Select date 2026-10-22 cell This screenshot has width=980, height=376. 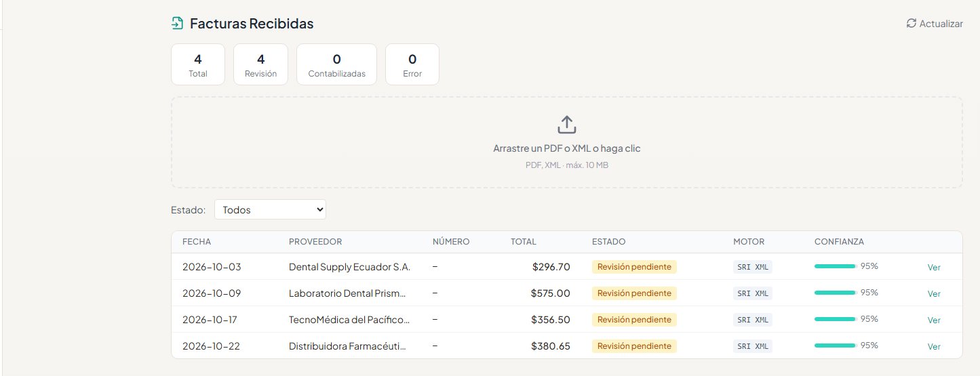click(x=212, y=346)
